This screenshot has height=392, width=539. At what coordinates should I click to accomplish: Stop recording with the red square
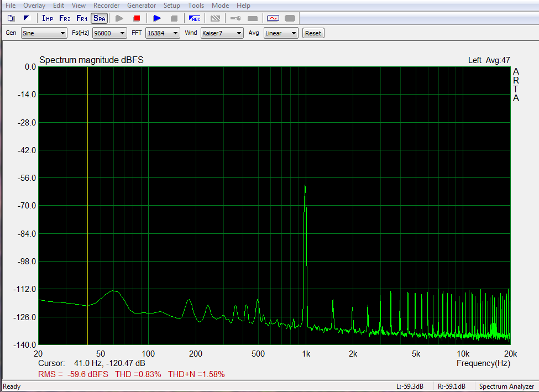coord(137,18)
